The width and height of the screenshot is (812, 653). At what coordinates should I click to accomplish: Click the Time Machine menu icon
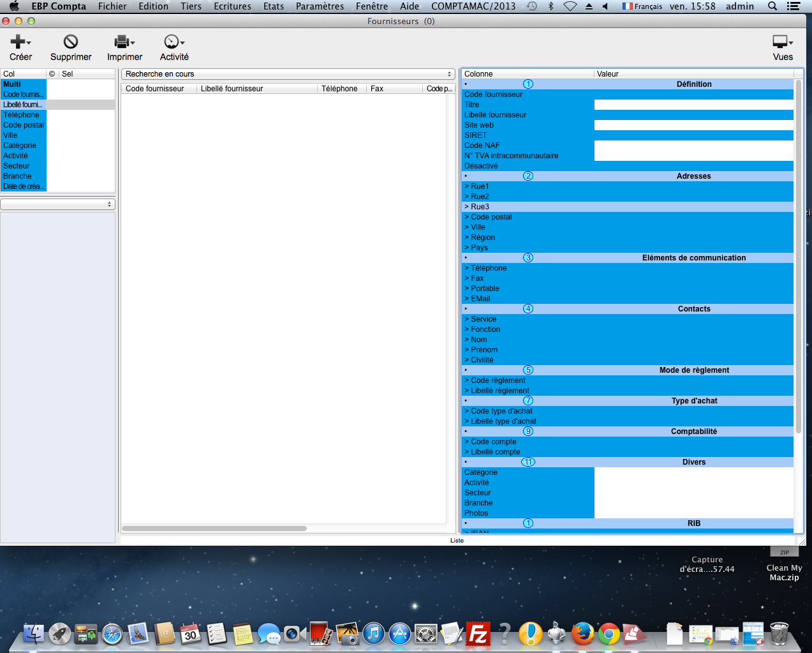532,6
